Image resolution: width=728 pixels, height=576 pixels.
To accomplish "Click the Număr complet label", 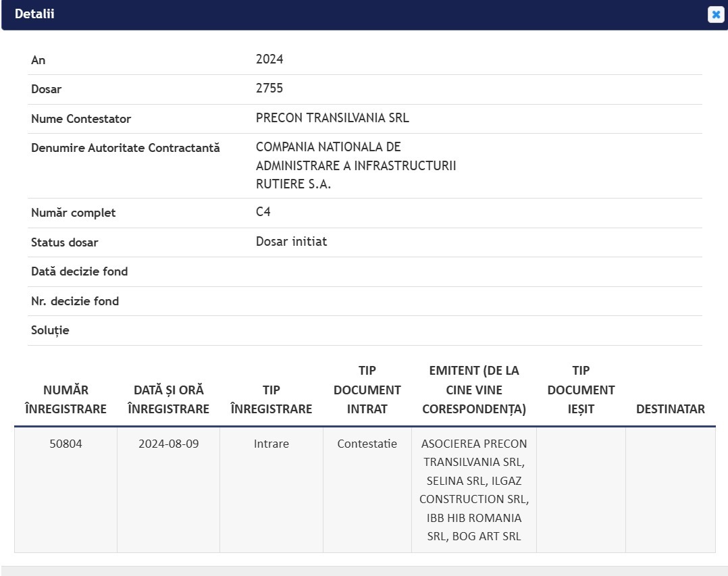I will [74, 213].
